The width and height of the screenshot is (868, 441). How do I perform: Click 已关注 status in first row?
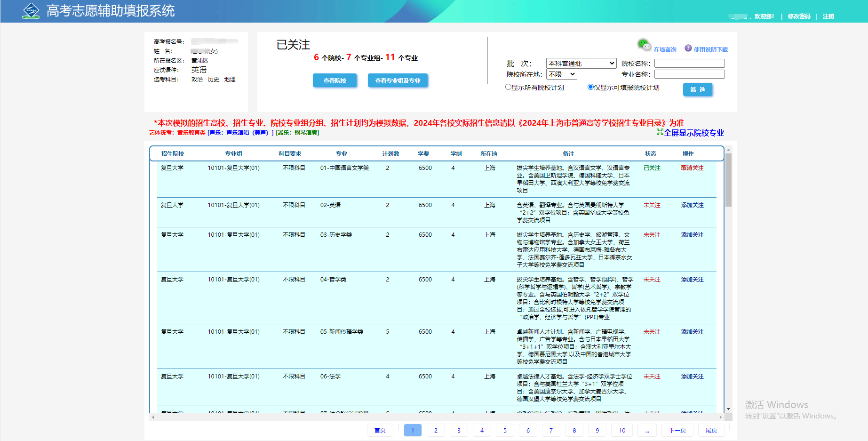pyautogui.click(x=652, y=168)
